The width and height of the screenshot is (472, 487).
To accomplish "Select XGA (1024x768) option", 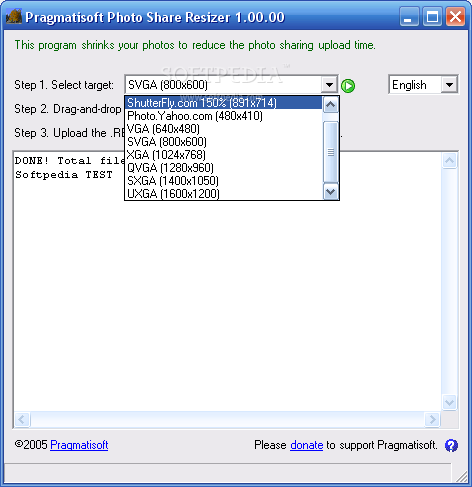I will tap(223, 155).
